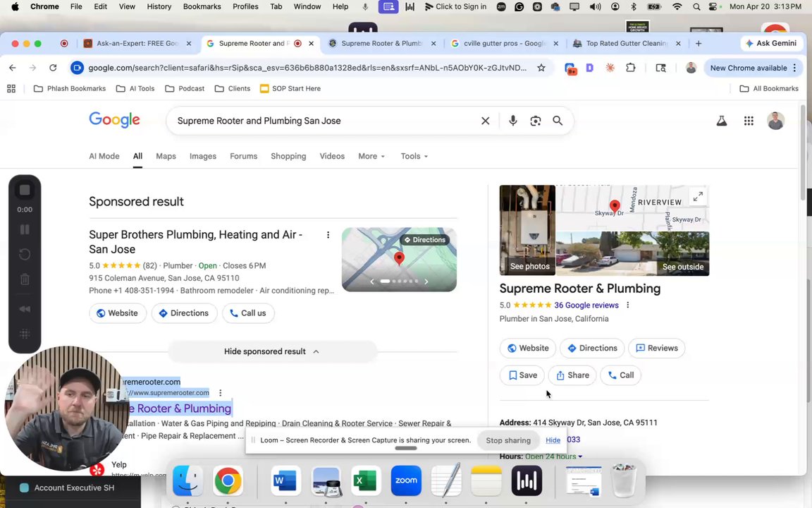812x508 pixels.
Task: Switch to AI Mode tab
Action: 104,156
